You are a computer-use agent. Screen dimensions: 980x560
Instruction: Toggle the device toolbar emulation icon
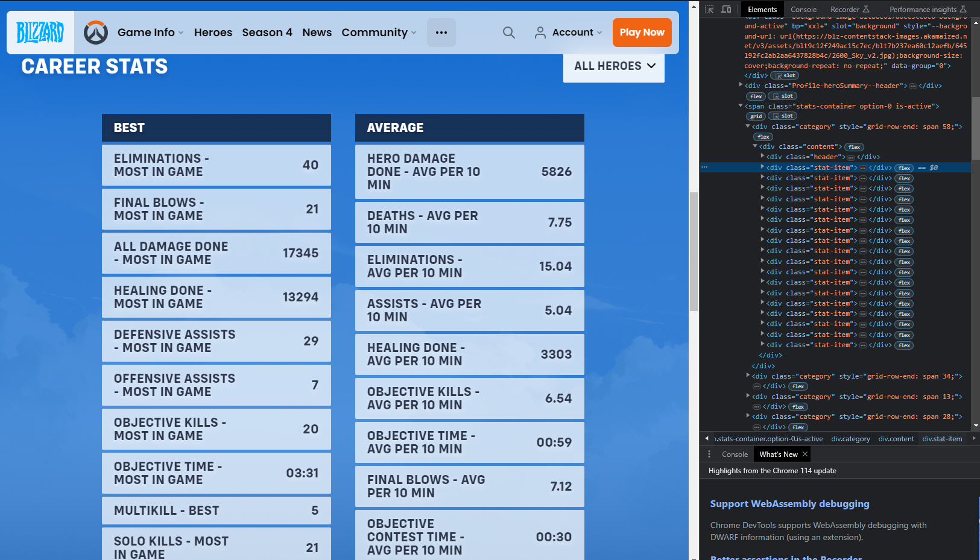[727, 9]
